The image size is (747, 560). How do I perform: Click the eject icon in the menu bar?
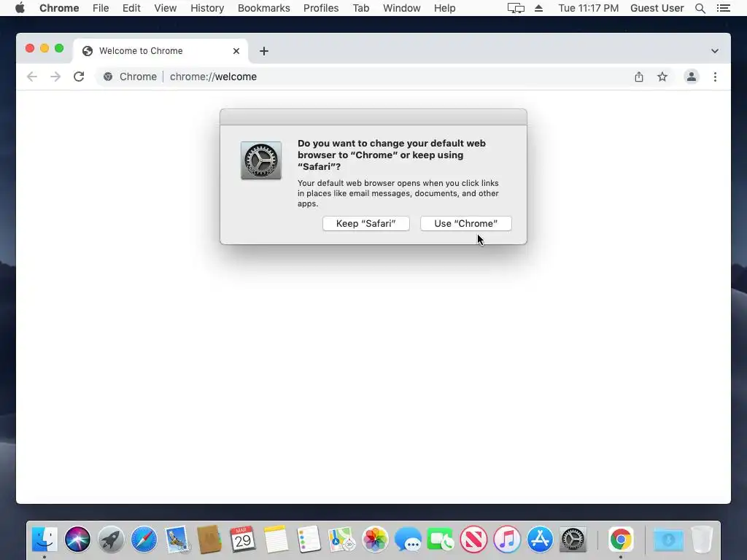click(539, 8)
